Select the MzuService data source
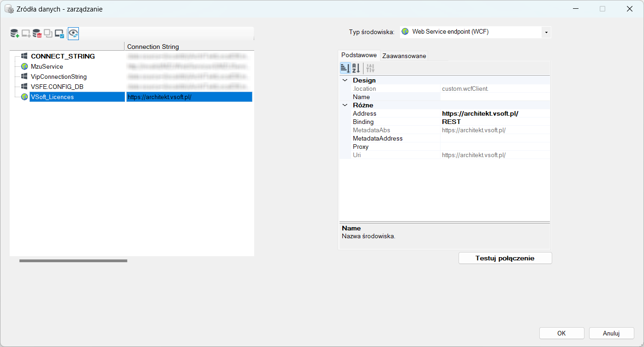Screen dimensions: 644x347 47,66
